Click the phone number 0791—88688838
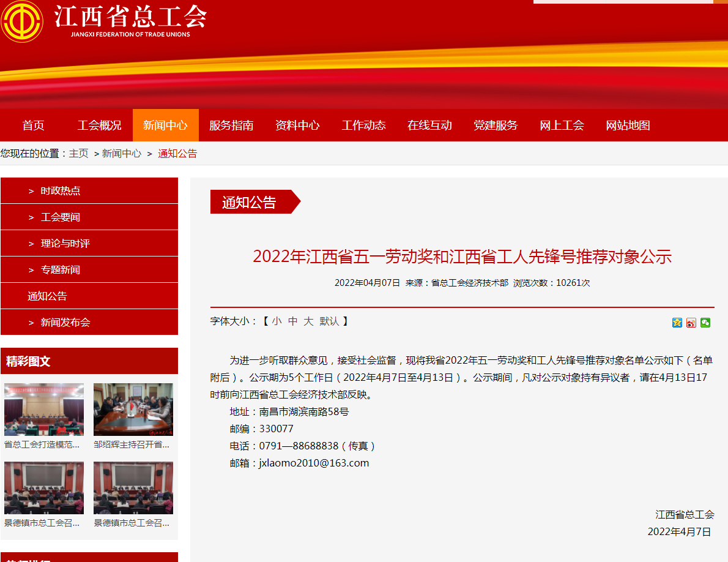This screenshot has width=728, height=562. point(299,446)
